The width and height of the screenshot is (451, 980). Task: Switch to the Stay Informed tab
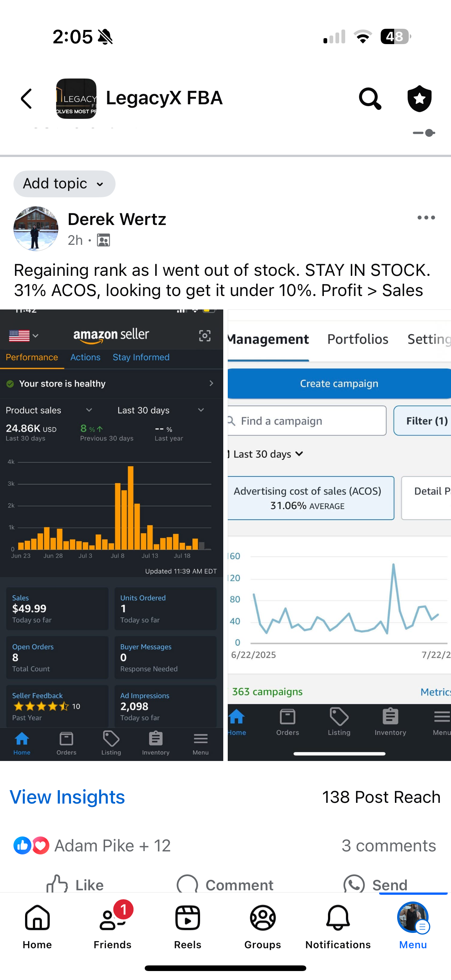click(141, 357)
